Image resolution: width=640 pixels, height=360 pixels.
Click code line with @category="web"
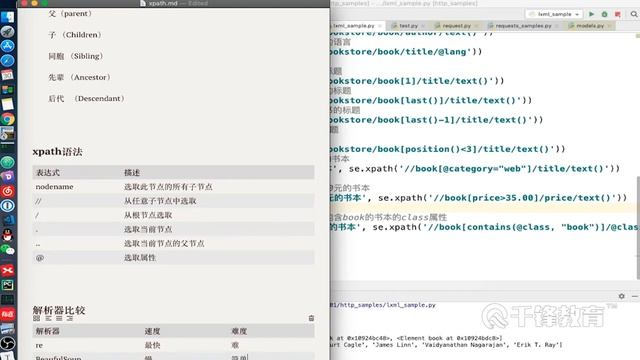pos(475,169)
